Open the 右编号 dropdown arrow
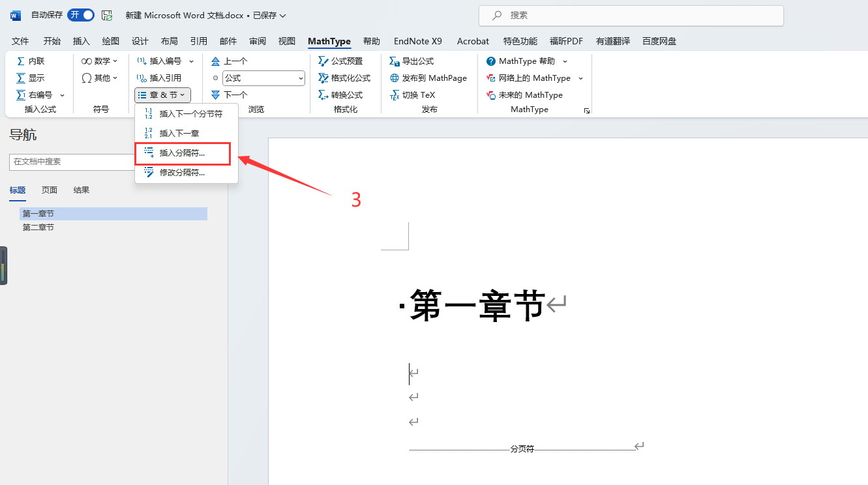 pyautogui.click(x=63, y=95)
